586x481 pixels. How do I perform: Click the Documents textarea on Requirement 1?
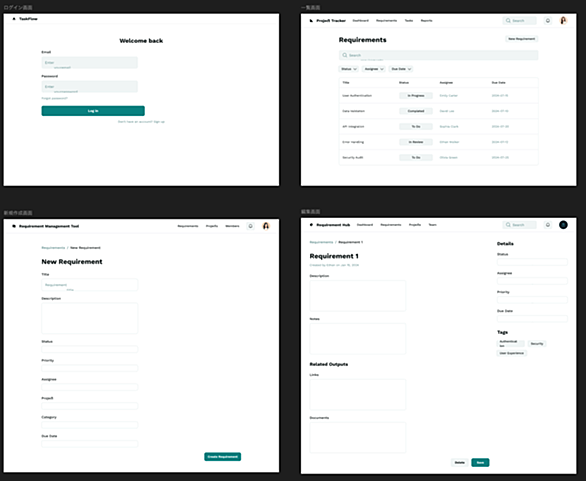point(358,438)
